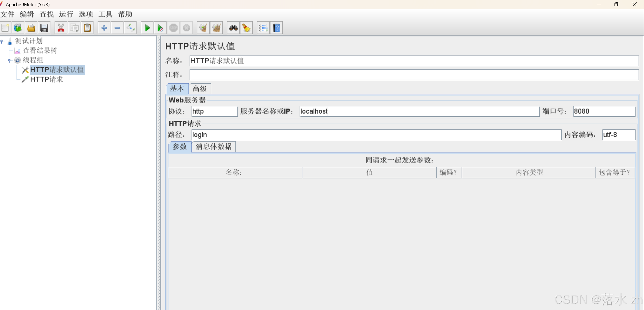Minimize the JMeter window
The image size is (644, 310).
599,4
